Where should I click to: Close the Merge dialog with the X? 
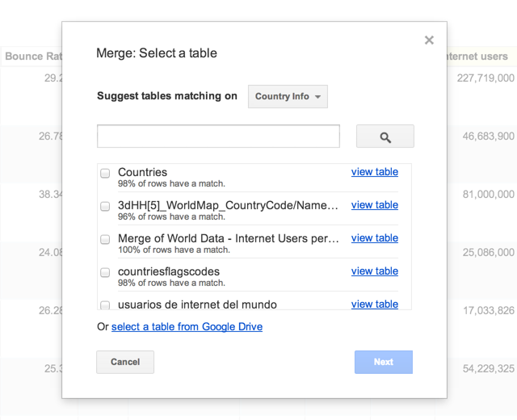tap(429, 40)
